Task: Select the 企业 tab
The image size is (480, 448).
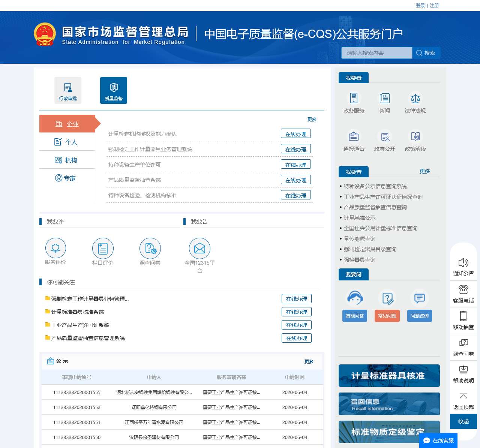Action: pyautogui.click(x=67, y=124)
